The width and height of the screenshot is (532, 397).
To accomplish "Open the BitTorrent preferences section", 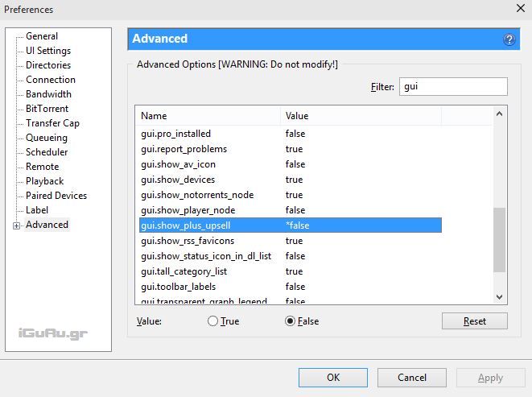I will 47,109.
